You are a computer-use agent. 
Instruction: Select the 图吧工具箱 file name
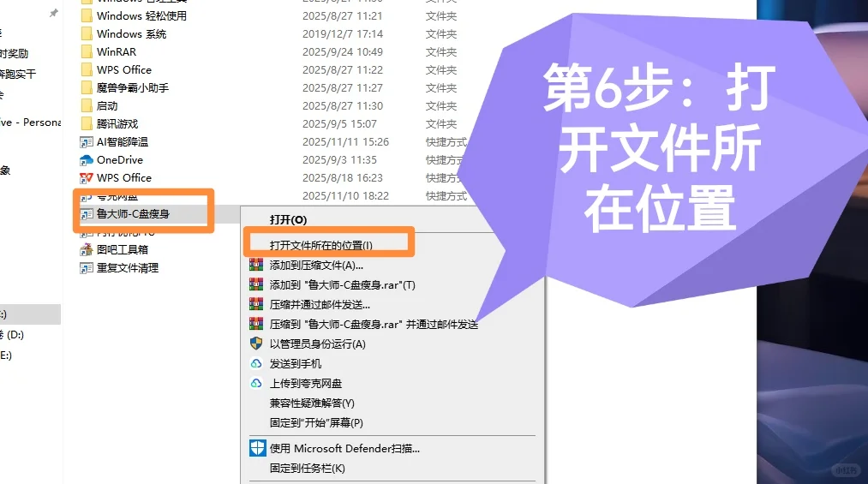tap(123, 249)
